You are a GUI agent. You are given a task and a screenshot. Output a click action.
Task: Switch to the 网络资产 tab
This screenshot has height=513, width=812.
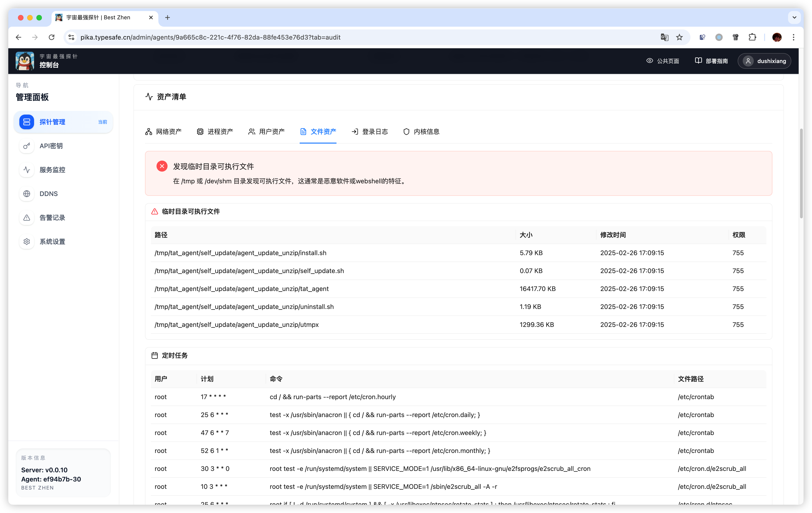[163, 131]
